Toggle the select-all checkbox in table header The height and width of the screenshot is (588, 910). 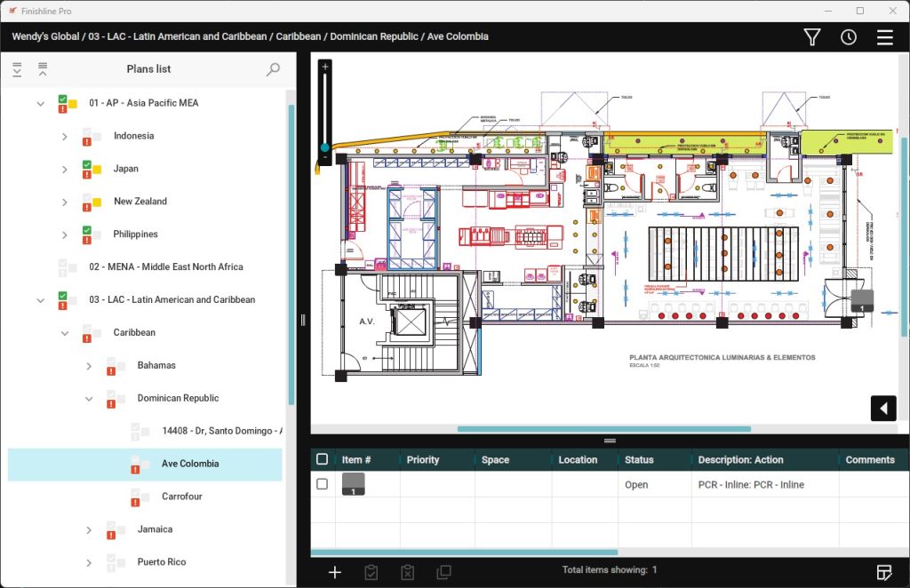(x=322, y=459)
